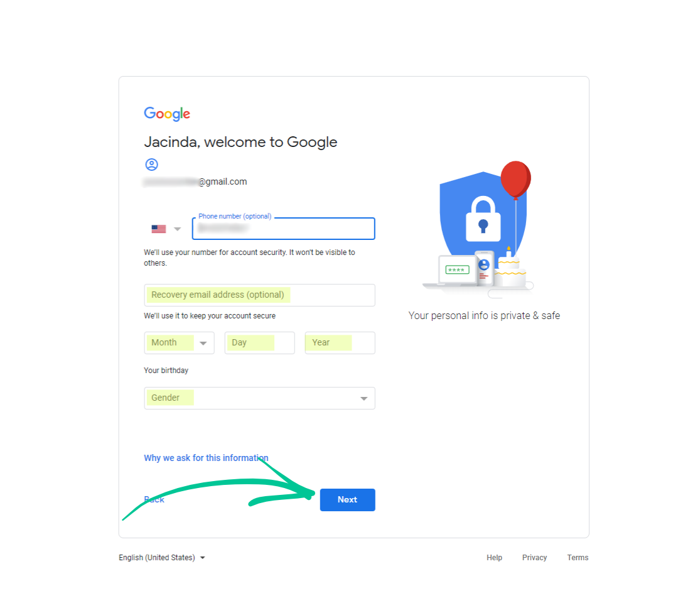
Task: Click the account avatar icon
Action: click(x=152, y=165)
